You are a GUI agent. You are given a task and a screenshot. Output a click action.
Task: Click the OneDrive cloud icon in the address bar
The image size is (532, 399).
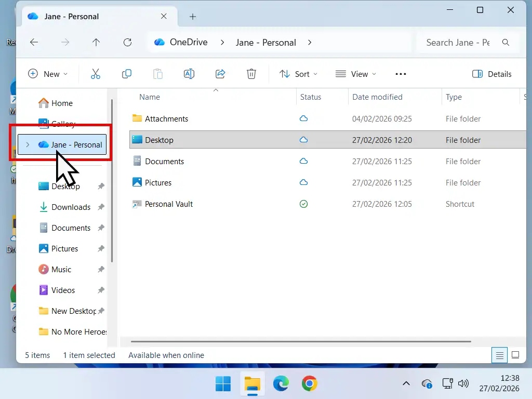(x=159, y=42)
